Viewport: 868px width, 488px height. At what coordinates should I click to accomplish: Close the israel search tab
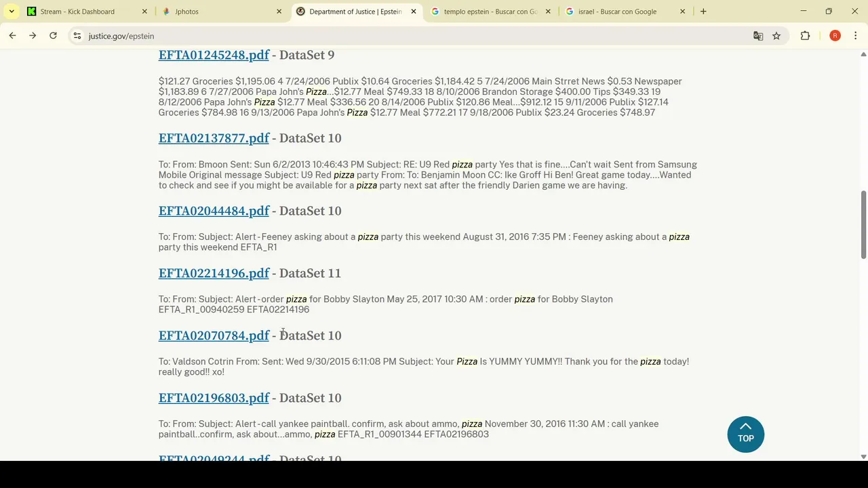(x=682, y=12)
